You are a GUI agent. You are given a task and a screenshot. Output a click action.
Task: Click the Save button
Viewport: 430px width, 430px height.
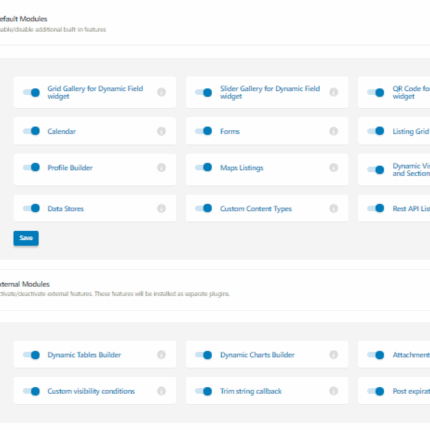point(26,238)
